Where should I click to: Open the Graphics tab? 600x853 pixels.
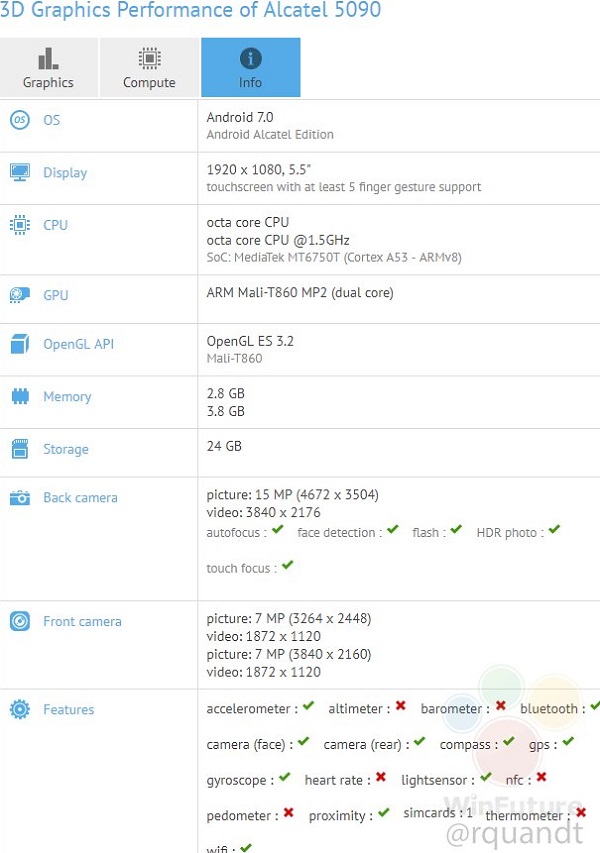click(48, 68)
